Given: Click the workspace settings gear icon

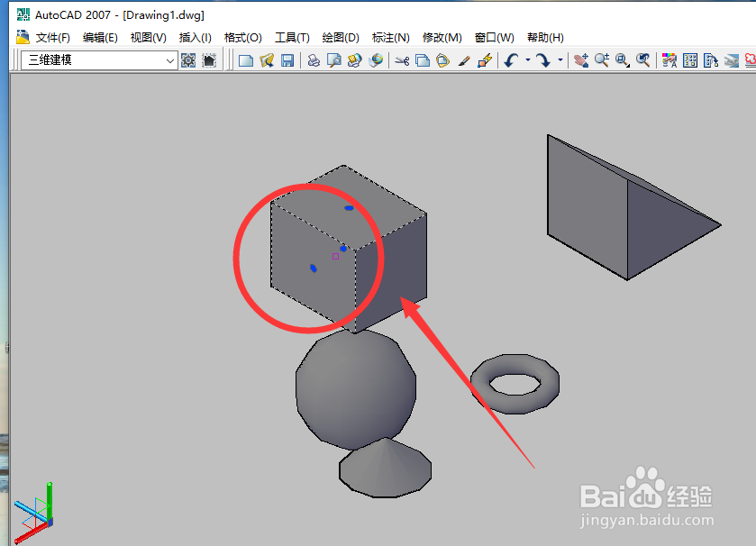Looking at the screenshot, I should [x=188, y=60].
